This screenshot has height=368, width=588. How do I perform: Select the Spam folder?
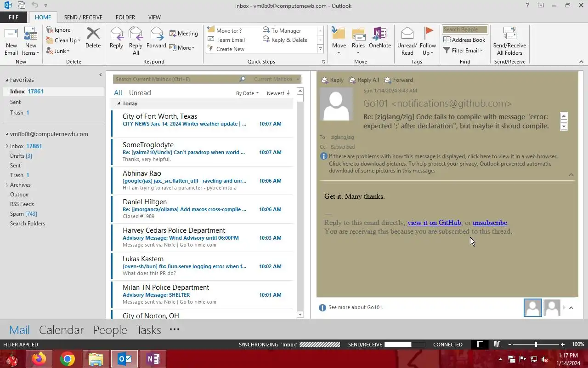23,214
